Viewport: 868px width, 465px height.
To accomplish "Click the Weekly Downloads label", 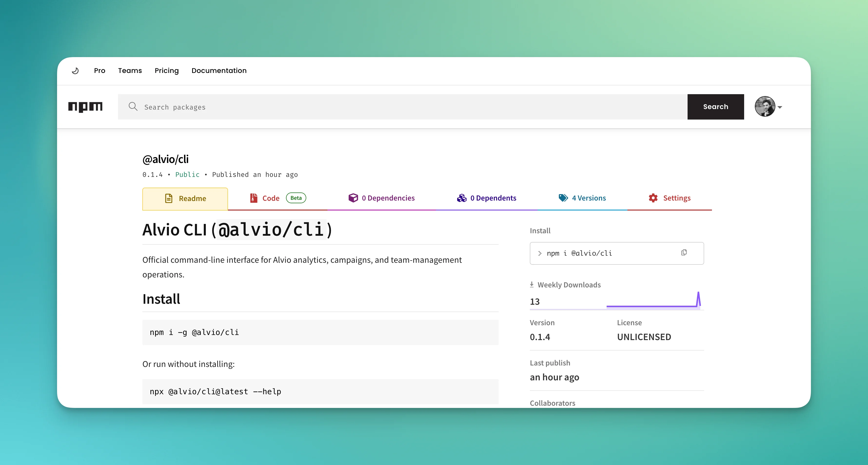I will (569, 285).
